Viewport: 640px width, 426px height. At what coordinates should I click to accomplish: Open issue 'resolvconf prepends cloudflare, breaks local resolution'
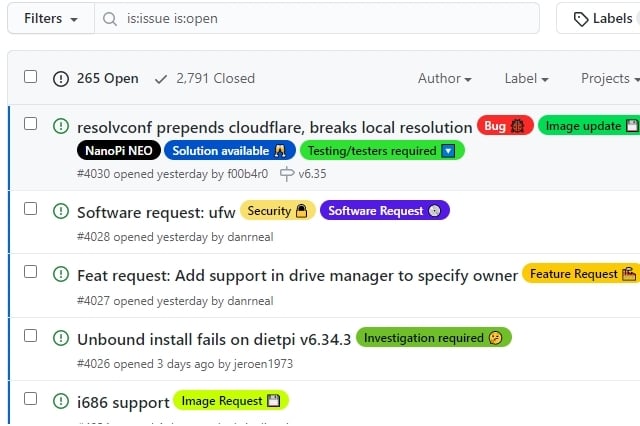tap(275, 128)
